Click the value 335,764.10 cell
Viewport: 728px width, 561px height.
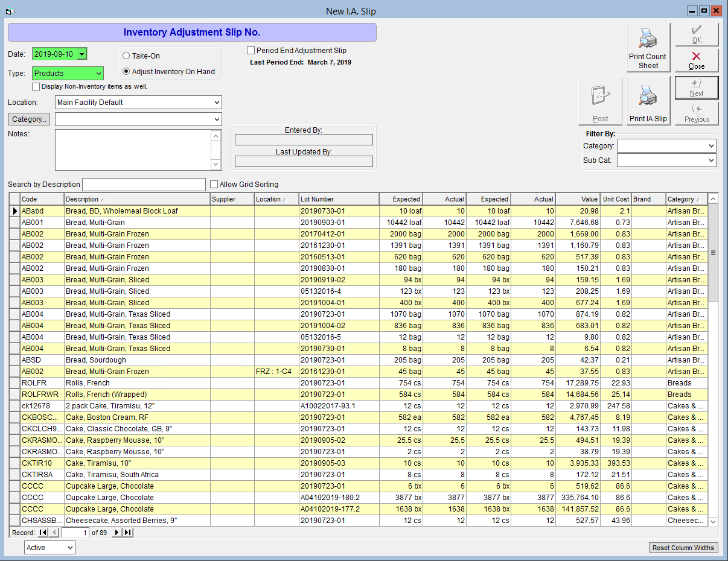(578, 498)
